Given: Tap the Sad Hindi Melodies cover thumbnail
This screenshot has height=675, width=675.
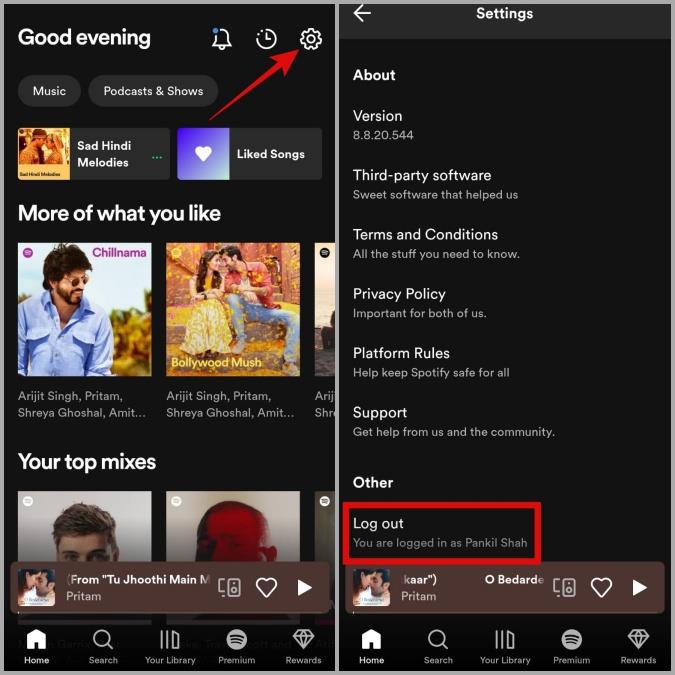Looking at the screenshot, I should click(44, 154).
